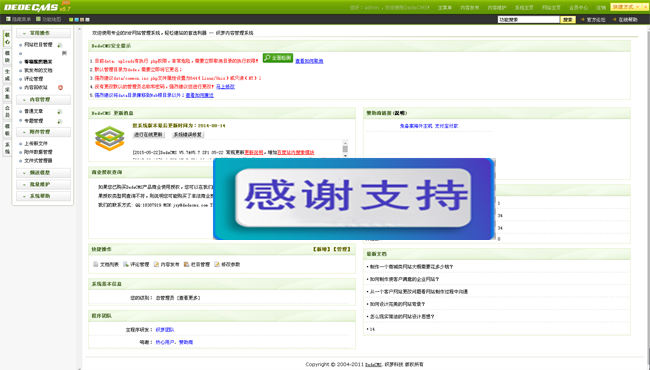Screen dimensions: 650x370
Task: Collapse the 内容管理 menu section
Action: pyautogui.click(x=43, y=99)
